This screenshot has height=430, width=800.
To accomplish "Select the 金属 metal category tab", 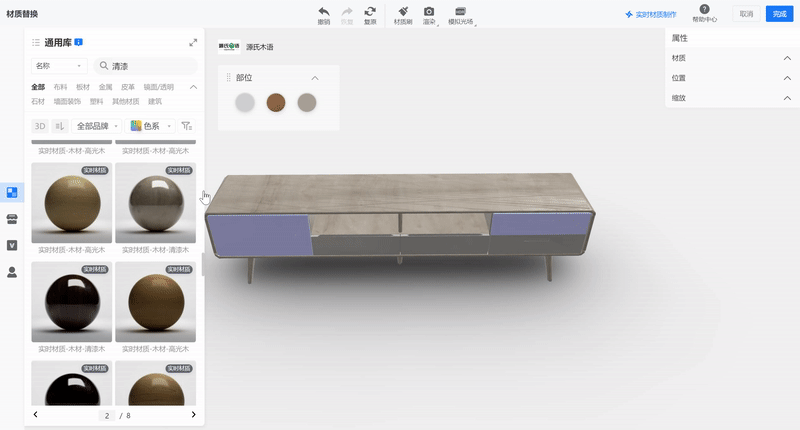I will [x=105, y=87].
